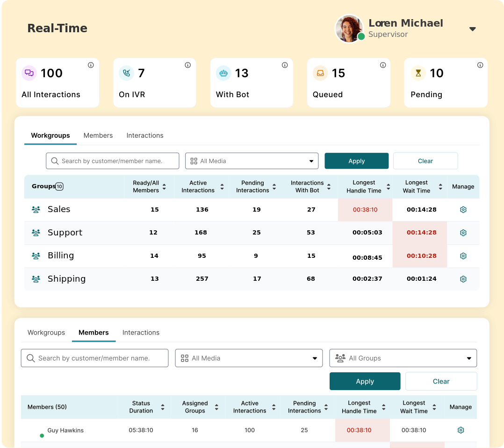This screenshot has width=504, height=448.
Task: Open the info tooltip on All Interactions card
Action: tap(91, 65)
